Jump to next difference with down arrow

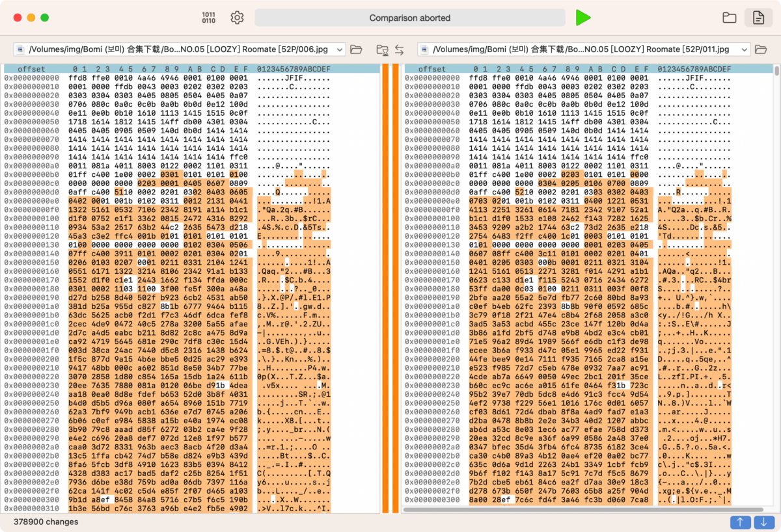[763, 522]
